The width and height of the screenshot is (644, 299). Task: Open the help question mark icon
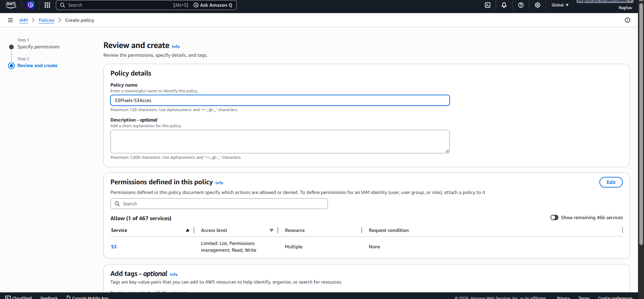tap(521, 5)
